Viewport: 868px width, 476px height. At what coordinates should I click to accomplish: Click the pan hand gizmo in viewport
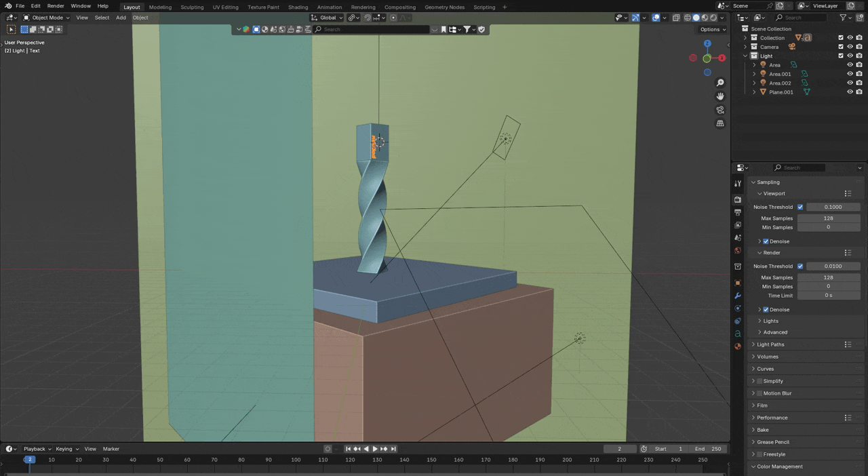point(720,96)
